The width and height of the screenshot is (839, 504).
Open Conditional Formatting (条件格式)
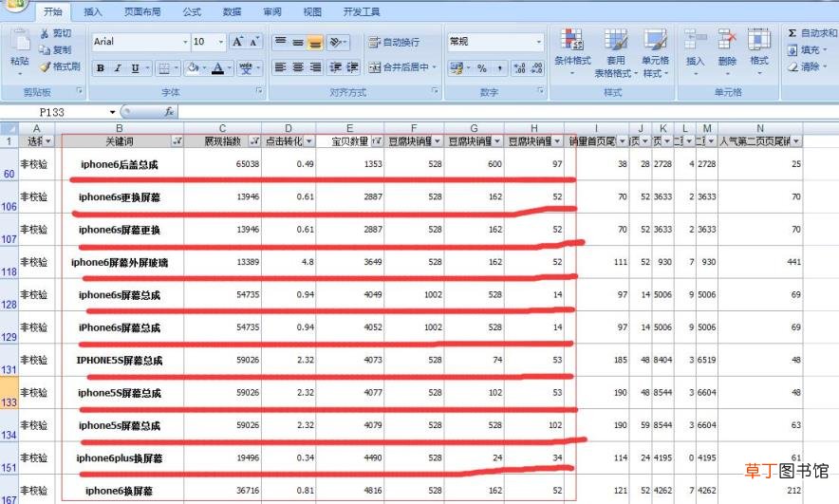[572, 52]
